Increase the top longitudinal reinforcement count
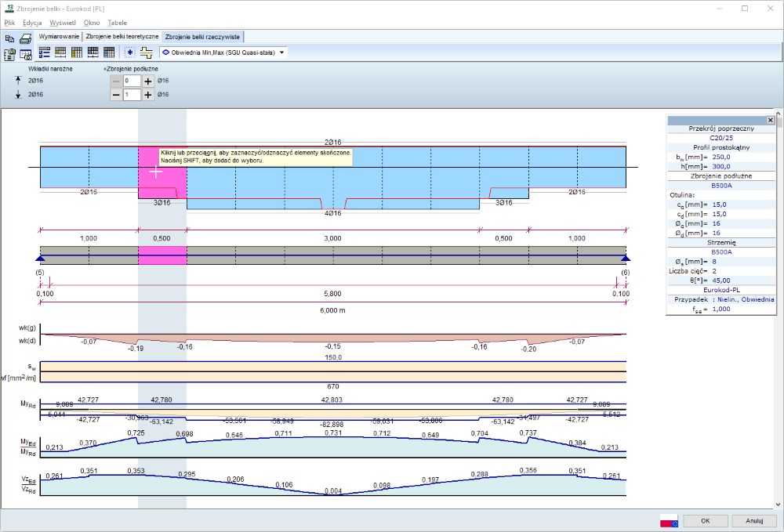The width and height of the screenshot is (784, 532). [x=147, y=81]
